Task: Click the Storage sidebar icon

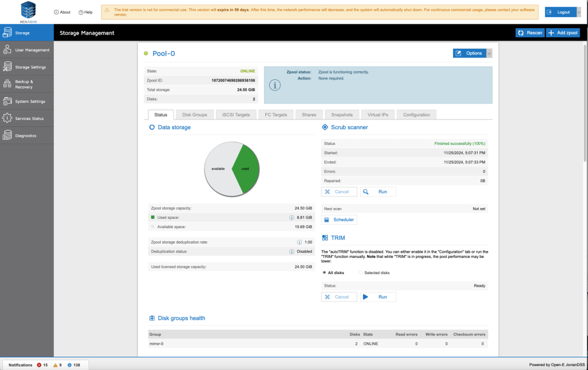Action: (7, 33)
